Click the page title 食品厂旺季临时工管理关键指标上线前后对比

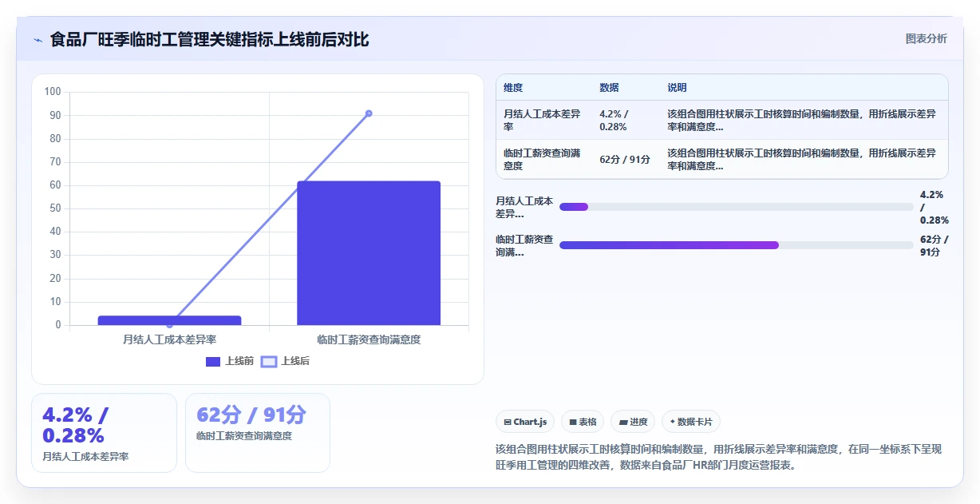coord(209,39)
